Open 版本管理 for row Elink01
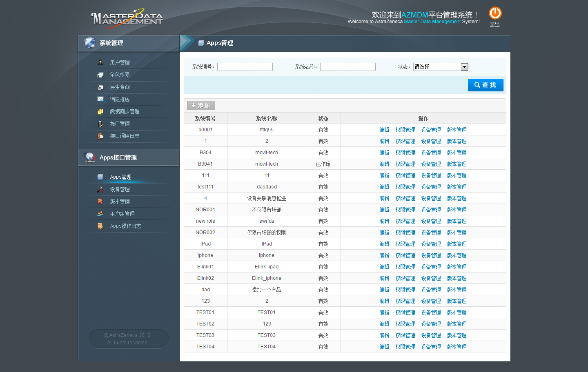Screen dimensions: 588x372 click(457, 267)
